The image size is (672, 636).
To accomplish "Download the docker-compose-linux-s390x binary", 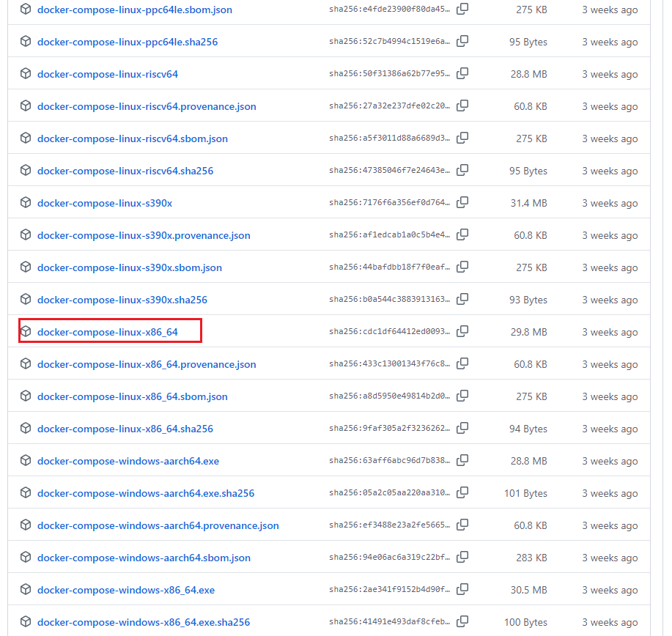I will [105, 203].
